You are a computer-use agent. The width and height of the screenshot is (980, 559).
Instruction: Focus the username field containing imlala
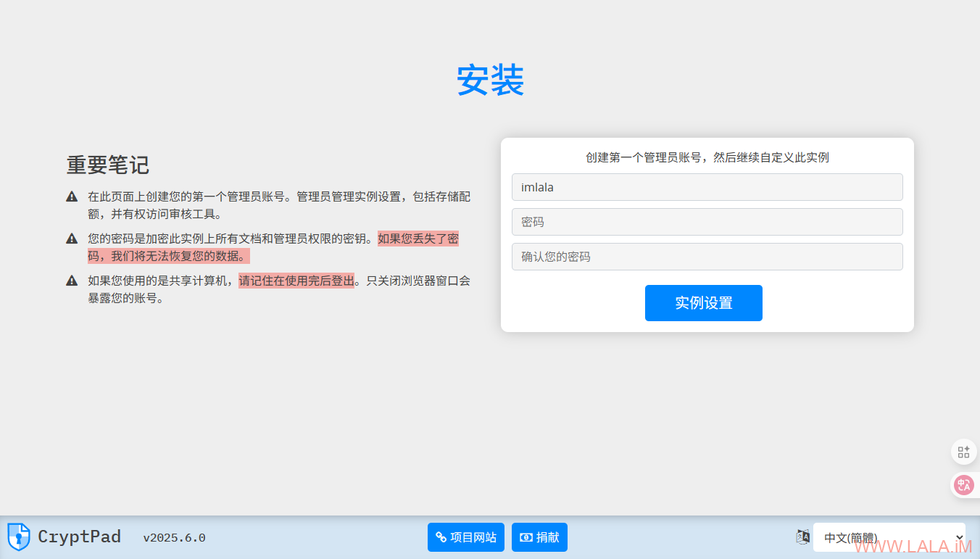(x=707, y=187)
